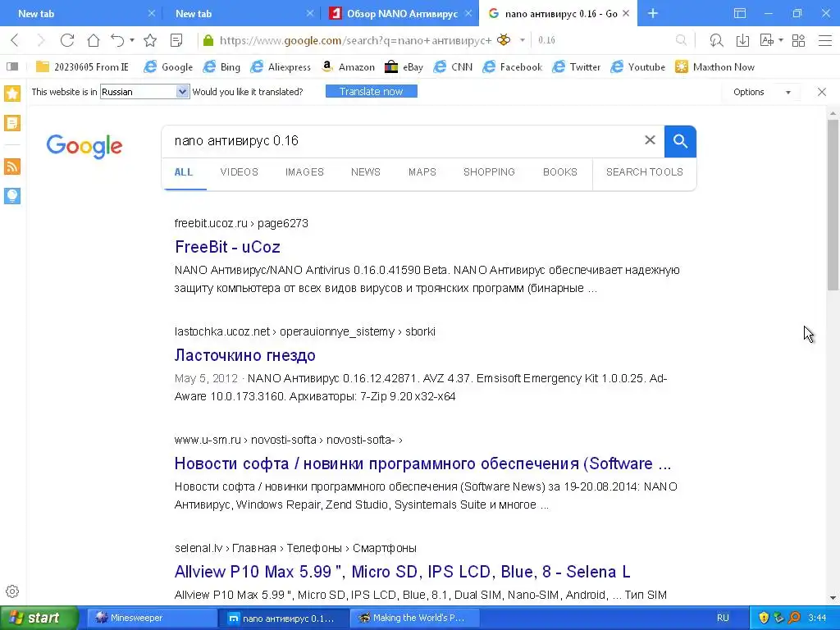The width and height of the screenshot is (840, 630).
Task: Open the RSS feed sidebar icon
Action: tap(12, 166)
